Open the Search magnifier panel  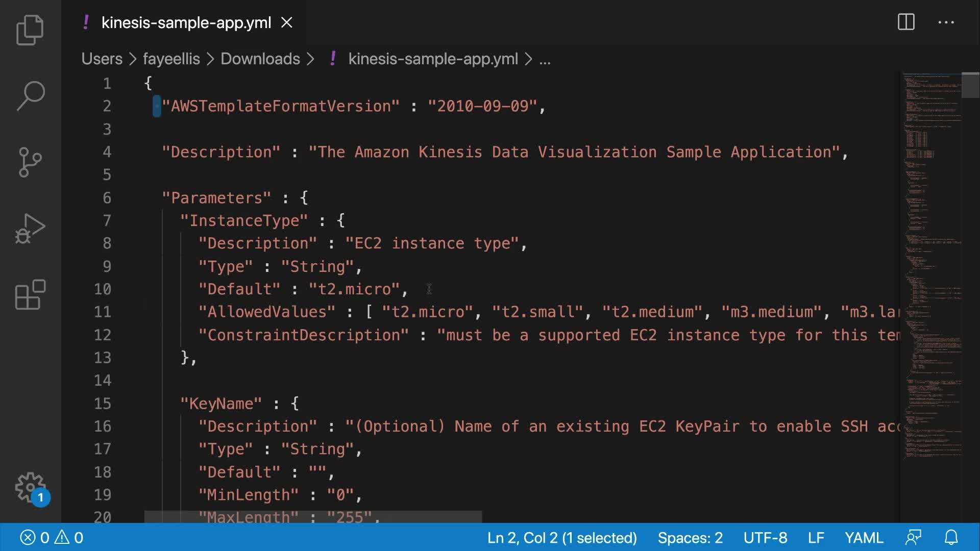point(30,95)
